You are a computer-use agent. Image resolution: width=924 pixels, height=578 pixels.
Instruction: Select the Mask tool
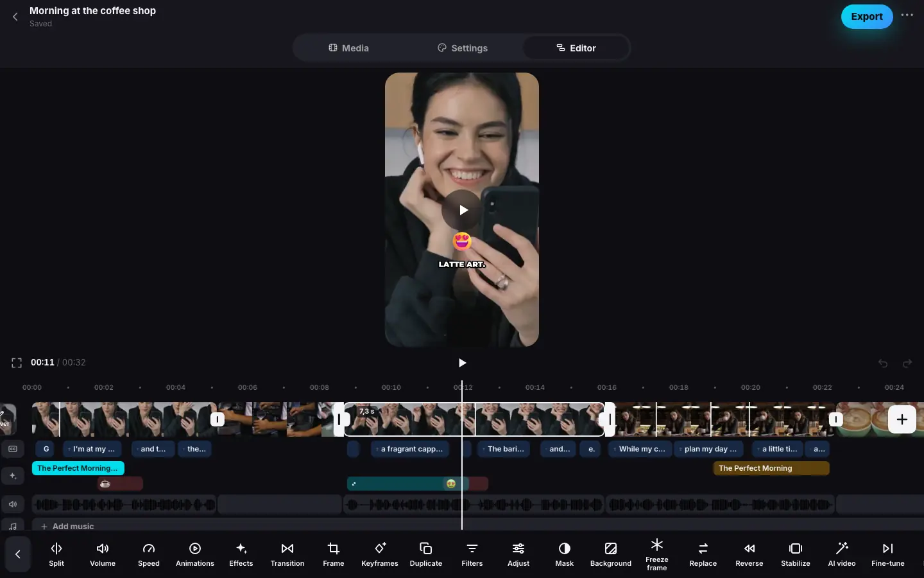[565, 554]
